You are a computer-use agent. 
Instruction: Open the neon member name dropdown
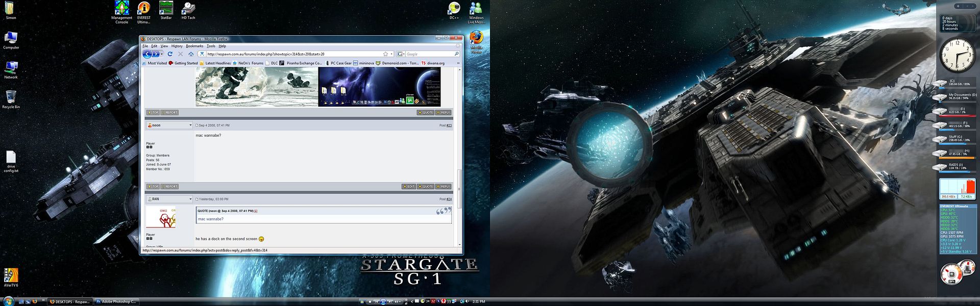tap(169, 125)
